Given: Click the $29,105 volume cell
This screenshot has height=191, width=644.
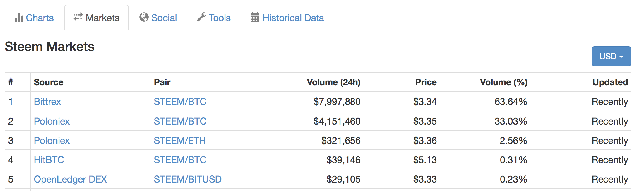Looking at the screenshot, I should 344,179.
